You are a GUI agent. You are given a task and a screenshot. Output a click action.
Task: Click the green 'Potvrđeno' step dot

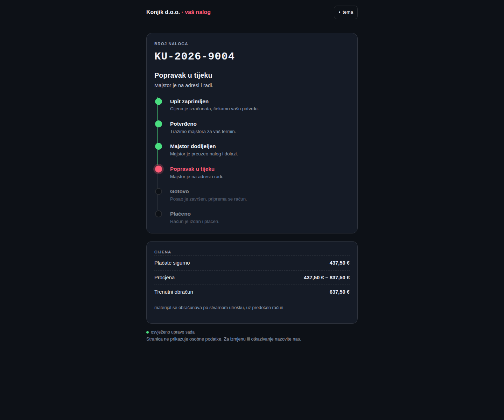click(159, 124)
